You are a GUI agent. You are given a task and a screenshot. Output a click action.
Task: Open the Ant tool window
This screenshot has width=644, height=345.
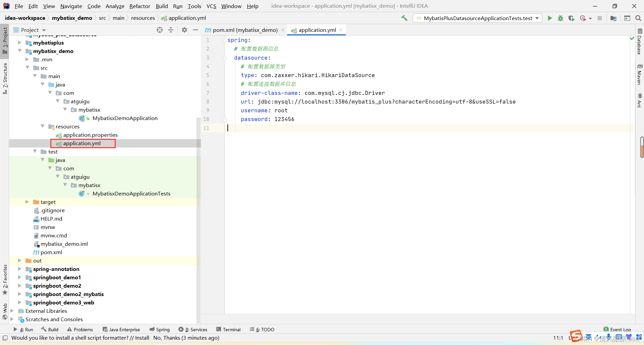click(640, 100)
